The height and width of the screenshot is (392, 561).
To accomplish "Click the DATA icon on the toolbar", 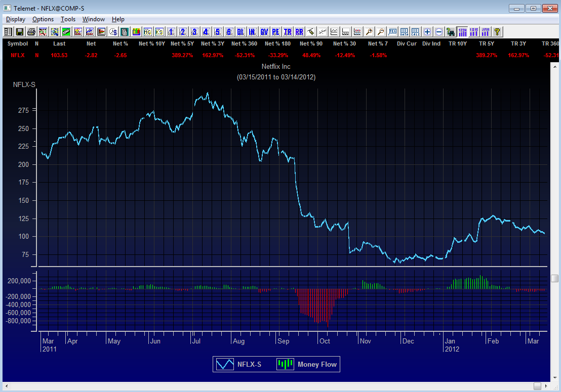I will click(x=404, y=31).
